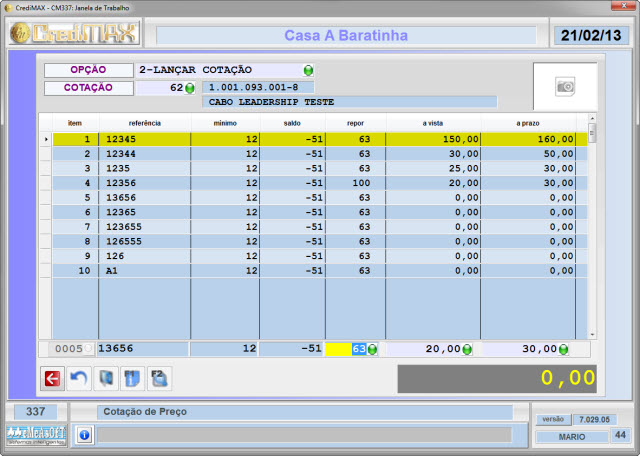Click the blue undo arrow icon
This screenshot has width=640, height=456.
pos(77,378)
